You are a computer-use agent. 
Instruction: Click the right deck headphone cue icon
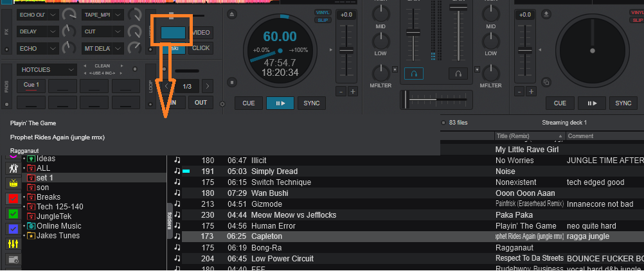click(x=458, y=74)
